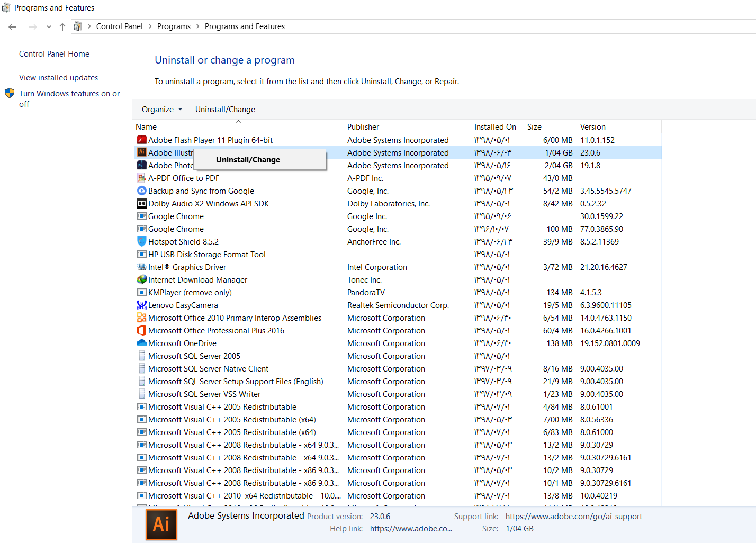Sort by Installed On column header
The height and width of the screenshot is (543, 756).
497,127
